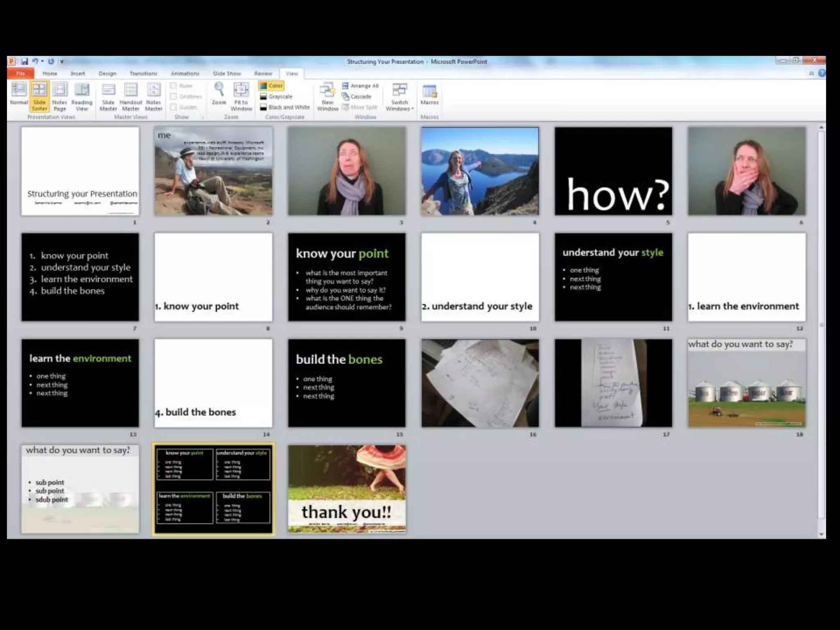840x630 pixels.
Task: Open Quick Access Toolbar customize arrow
Action: [x=62, y=62]
